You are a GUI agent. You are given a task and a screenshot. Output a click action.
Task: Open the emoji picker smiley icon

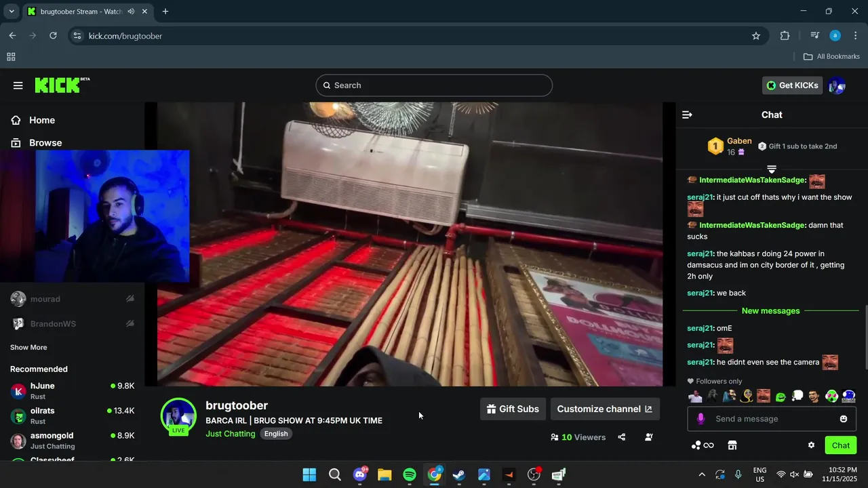(x=844, y=419)
